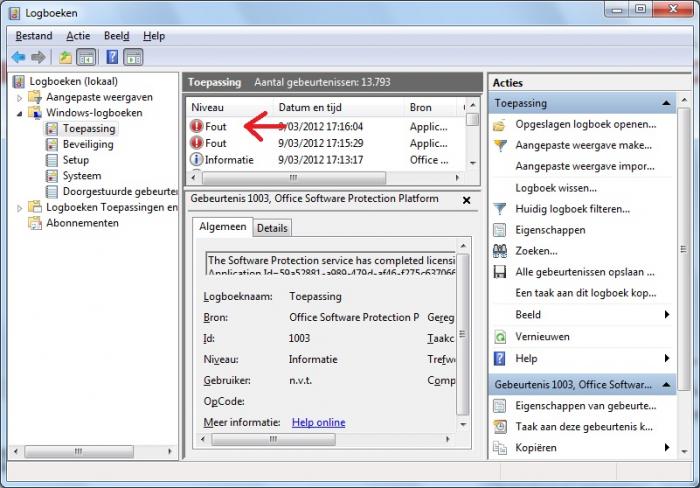The width and height of the screenshot is (700, 488).
Task: Click the Forward arrow in toolbar
Action: point(38,57)
